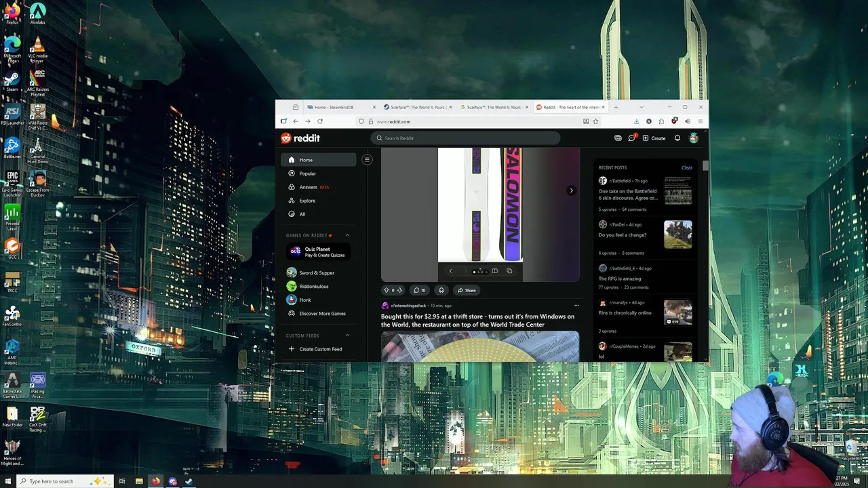Downvote the Salomon snowboard post
Image resolution: width=868 pixels, height=488 pixels.
399,290
